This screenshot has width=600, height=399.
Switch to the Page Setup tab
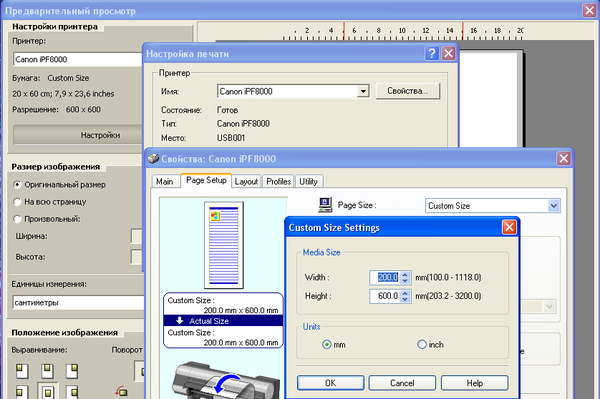click(206, 180)
